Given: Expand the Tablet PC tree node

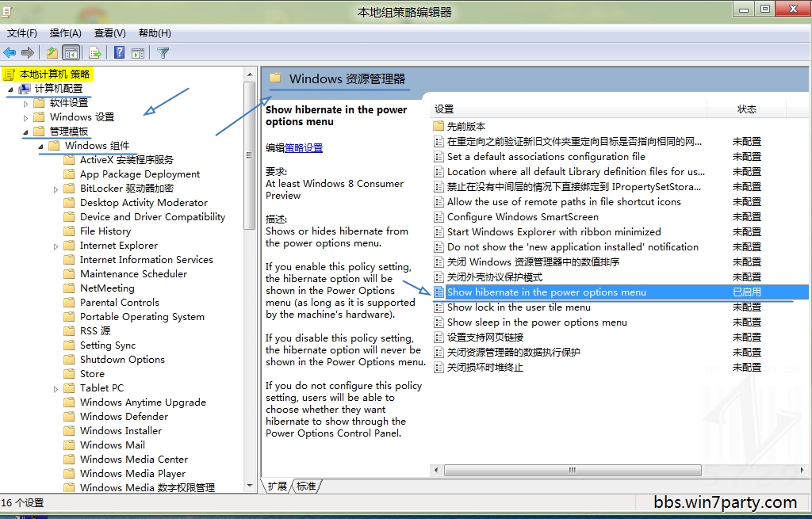Looking at the screenshot, I should (x=56, y=388).
